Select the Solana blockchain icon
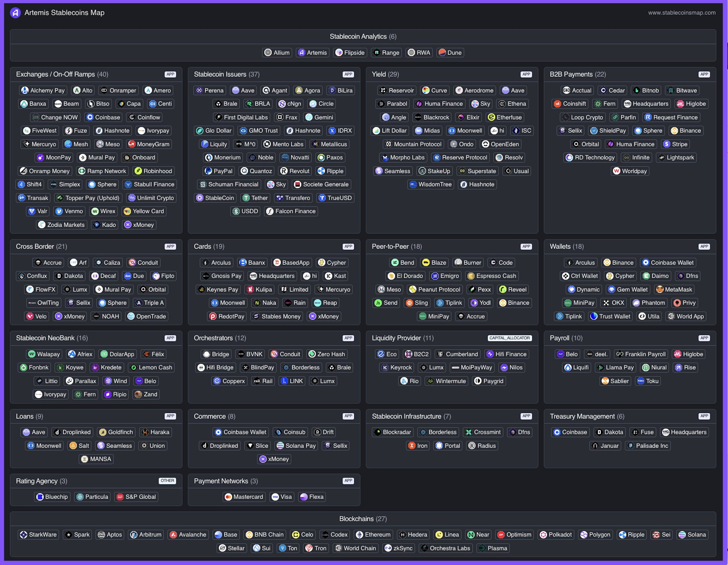Viewport: 728px width, 565px height. click(x=682, y=535)
